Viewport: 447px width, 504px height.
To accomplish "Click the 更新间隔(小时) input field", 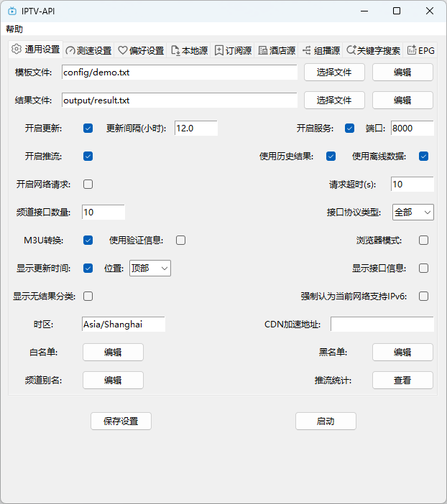I will tap(196, 129).
